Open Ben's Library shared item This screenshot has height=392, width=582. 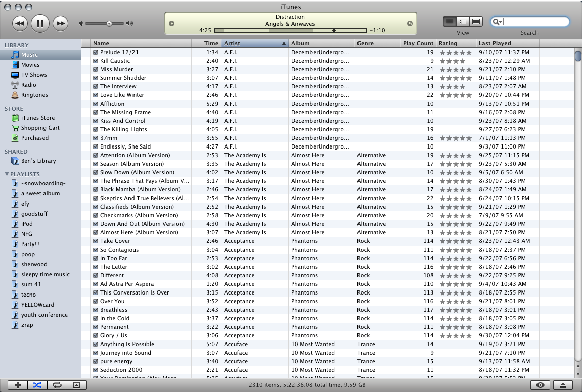[40, 161]
